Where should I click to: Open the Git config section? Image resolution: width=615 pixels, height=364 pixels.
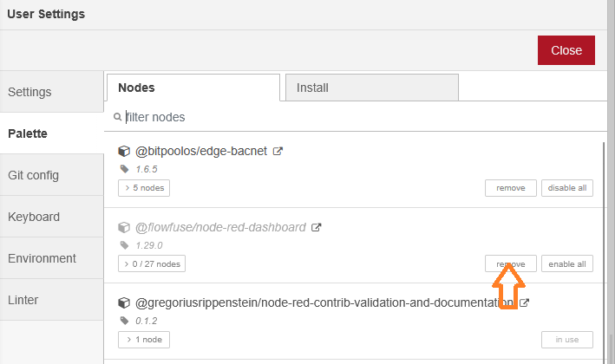point(34,175)
